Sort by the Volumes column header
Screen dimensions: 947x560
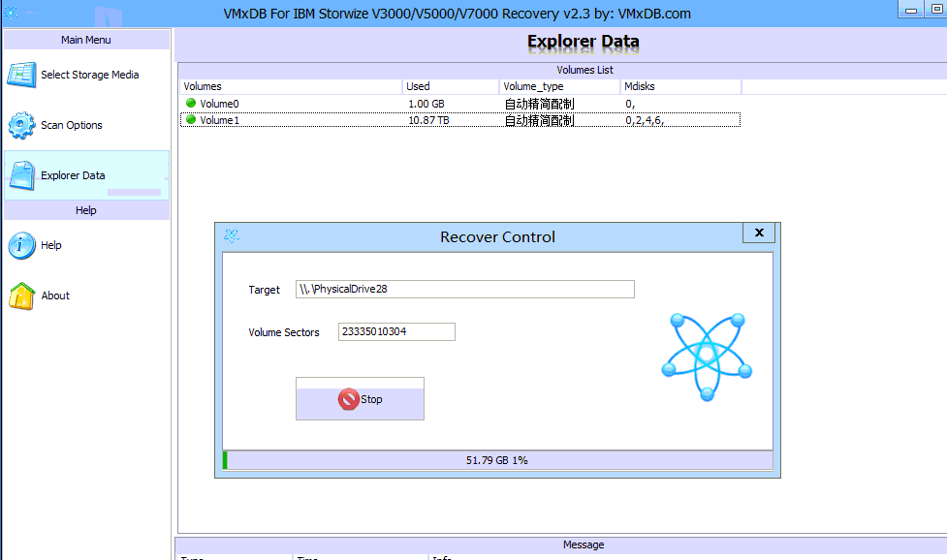click(x=291, y=86)
